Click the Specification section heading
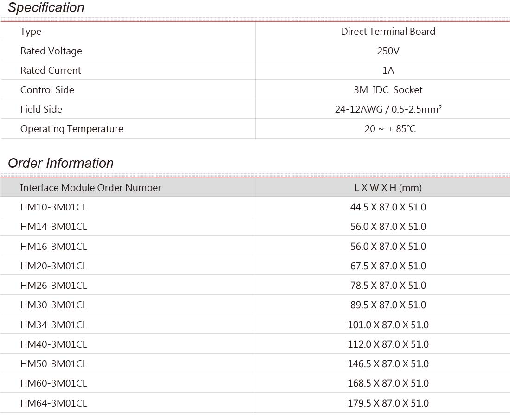 (x=46, y=8)
